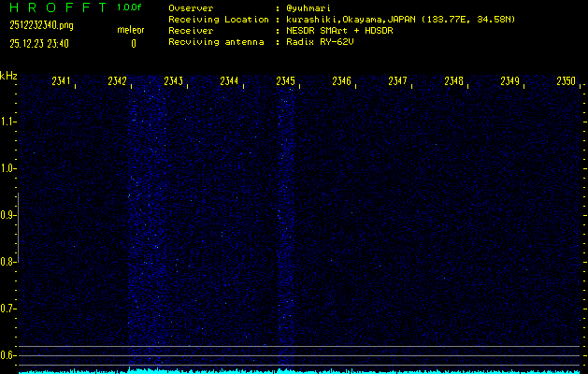This screenshot has height=374, width=588.
Task: Click the 0.9 frequency axis label
Action: pyautogui.click(x=7, y=215)
